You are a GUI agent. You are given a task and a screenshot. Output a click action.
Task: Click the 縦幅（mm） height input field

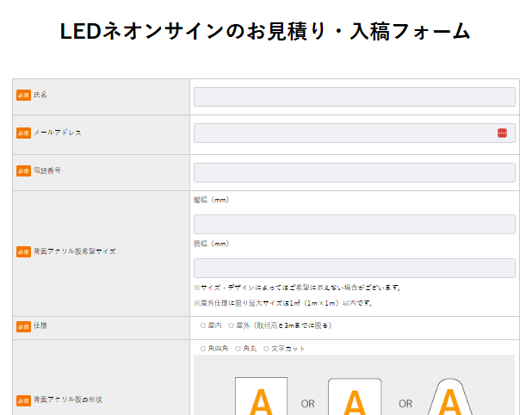(x=354, y=224)
